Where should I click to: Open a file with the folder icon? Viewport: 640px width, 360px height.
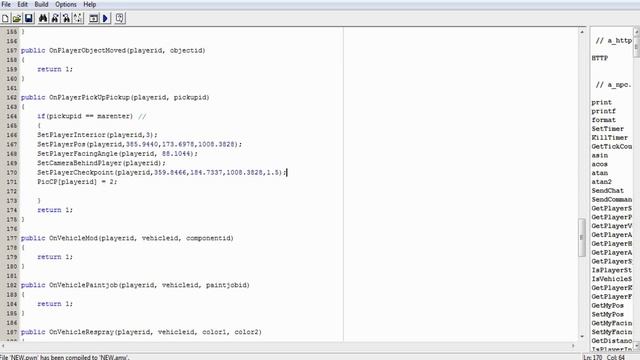[x=17, y=18]
